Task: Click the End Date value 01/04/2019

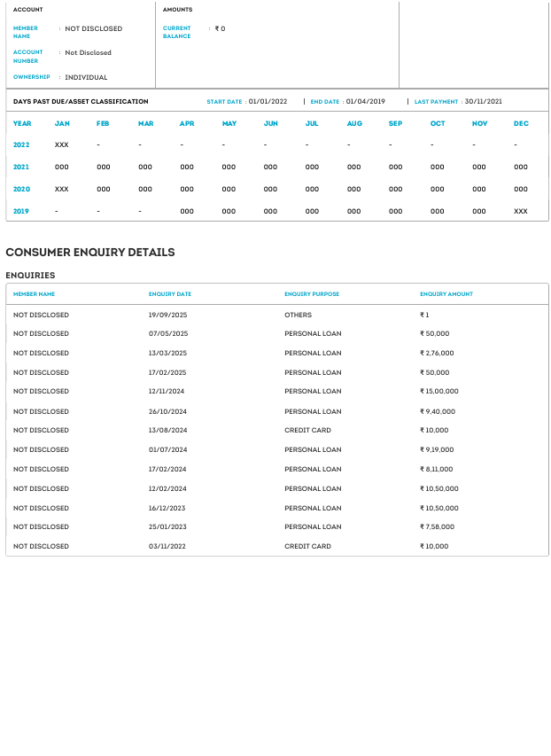Action: [366, 102]
